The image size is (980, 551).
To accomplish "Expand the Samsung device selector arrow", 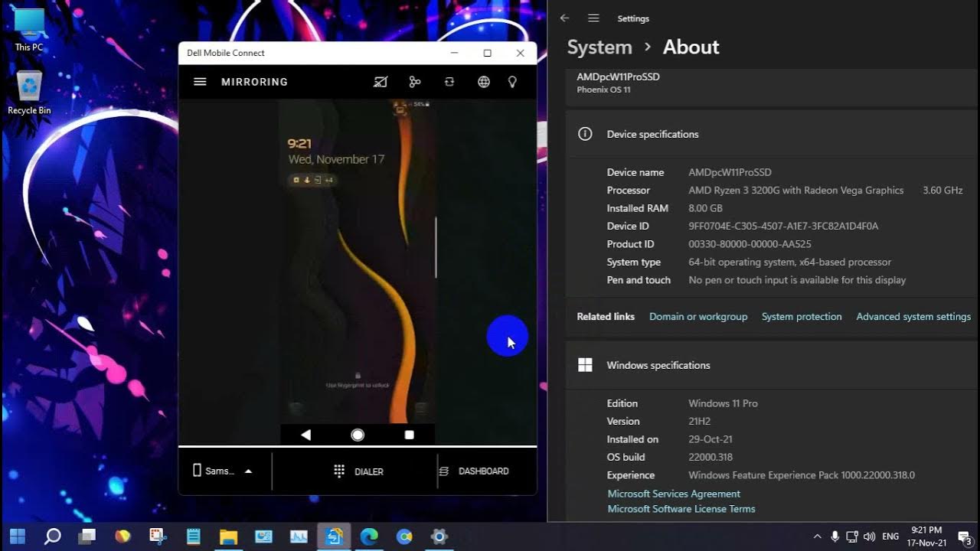I will (x=248, y=471).
